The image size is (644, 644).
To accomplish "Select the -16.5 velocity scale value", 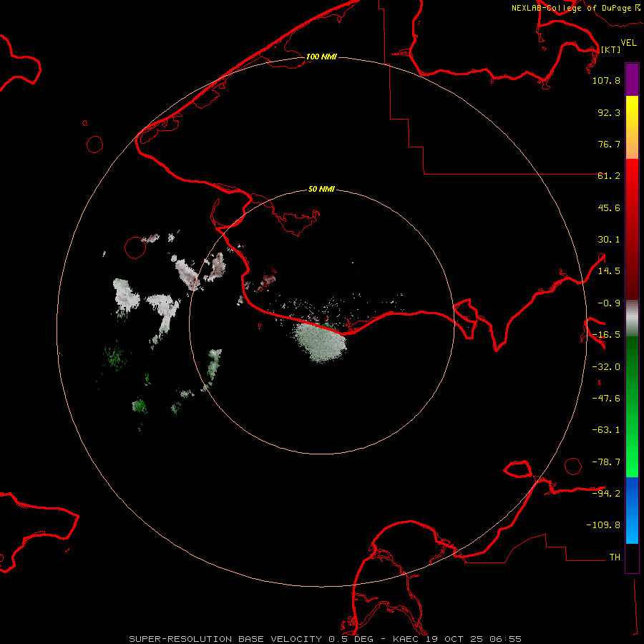I will (606, 335).
